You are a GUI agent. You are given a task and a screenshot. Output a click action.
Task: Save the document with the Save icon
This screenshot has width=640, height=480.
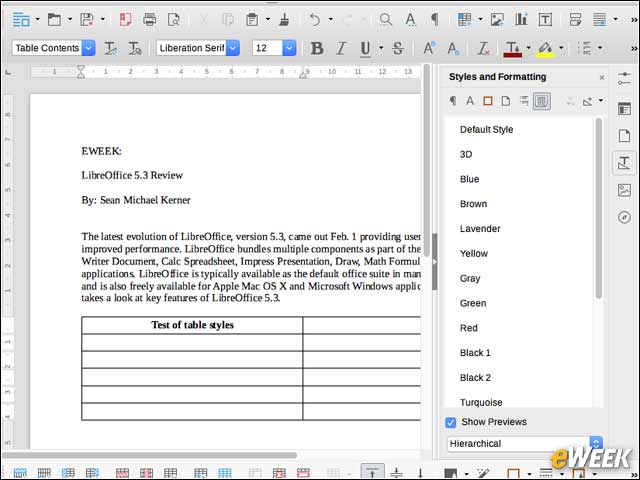click(87, 19)
